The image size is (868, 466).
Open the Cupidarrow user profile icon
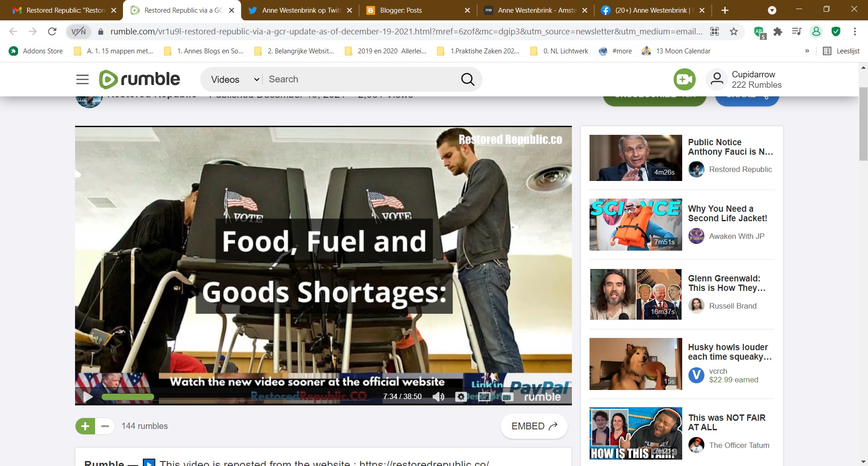pos(717,80)
